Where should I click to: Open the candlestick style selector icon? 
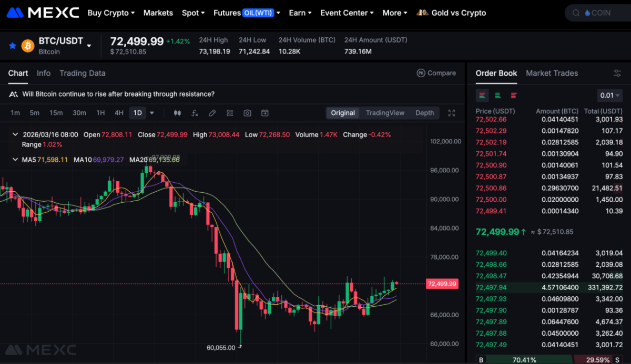pos(177,112)
